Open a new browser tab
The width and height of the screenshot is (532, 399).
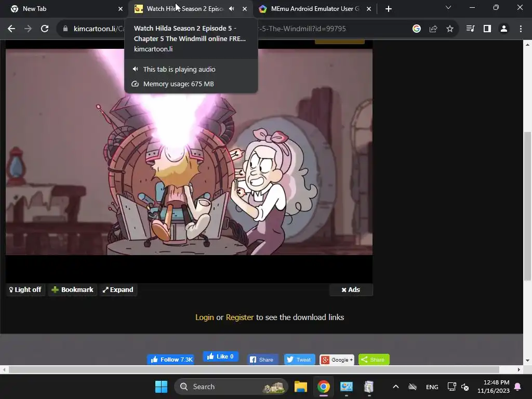[389, 9]
